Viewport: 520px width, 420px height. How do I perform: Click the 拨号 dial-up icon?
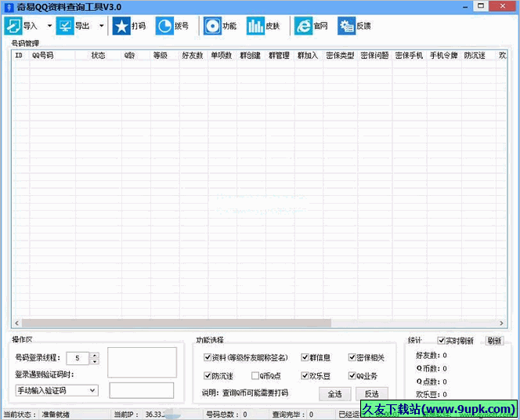[164, 26]
